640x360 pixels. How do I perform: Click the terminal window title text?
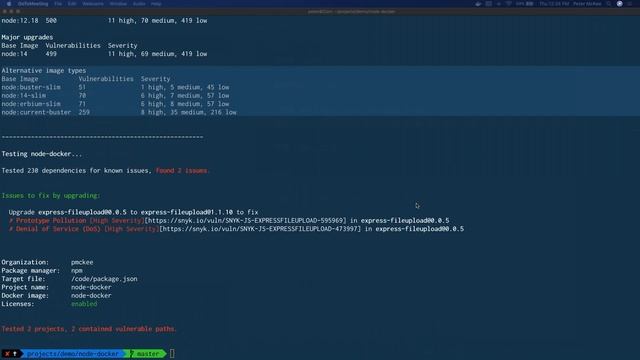(351, 11)
